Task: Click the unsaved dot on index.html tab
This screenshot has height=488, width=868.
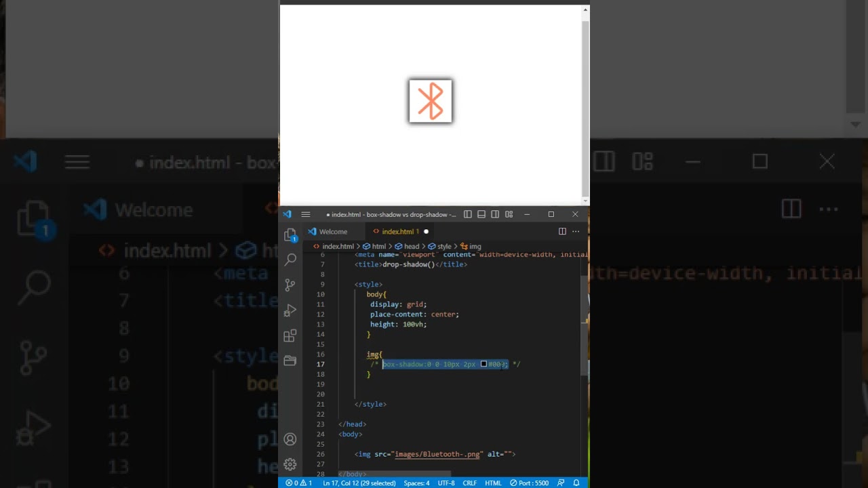Action: point(426,232)
